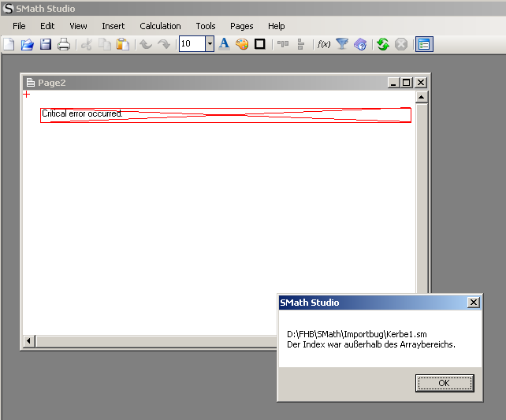Open the background color palette icon

pyautogui.click(x=242, y=44)
